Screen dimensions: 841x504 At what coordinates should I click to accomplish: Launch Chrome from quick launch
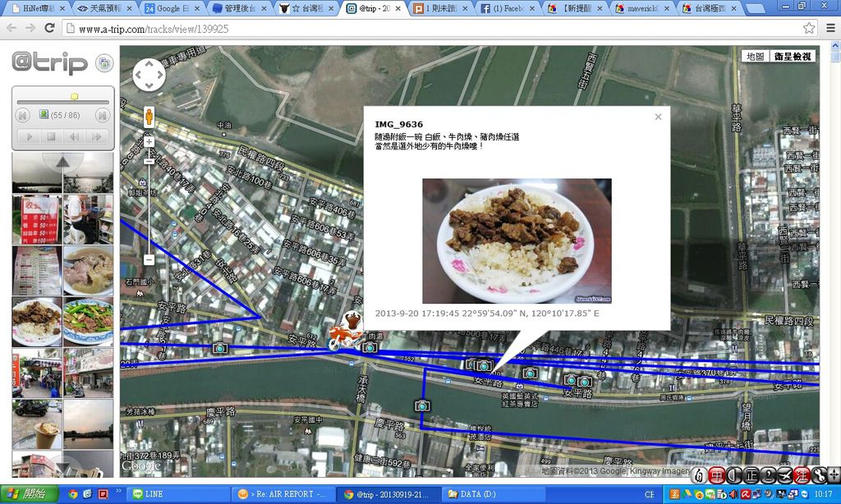72,494
